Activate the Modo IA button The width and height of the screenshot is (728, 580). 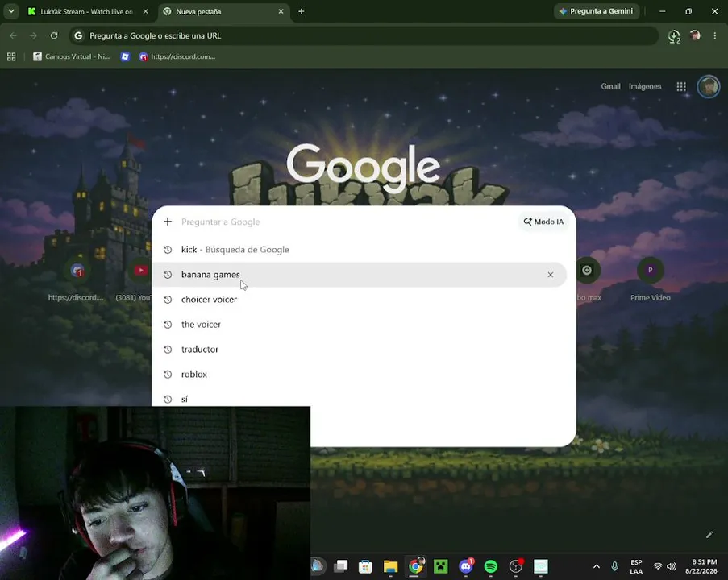coord(543,222)
